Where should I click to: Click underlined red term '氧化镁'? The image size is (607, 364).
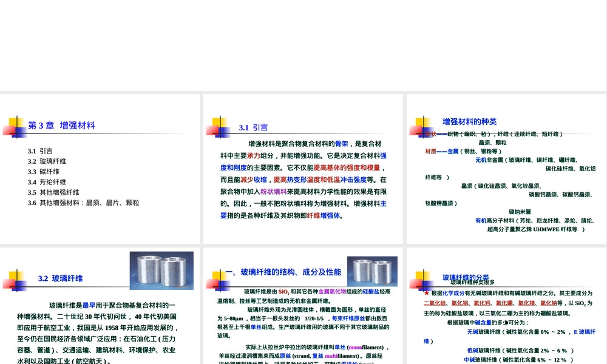point(526,303)
